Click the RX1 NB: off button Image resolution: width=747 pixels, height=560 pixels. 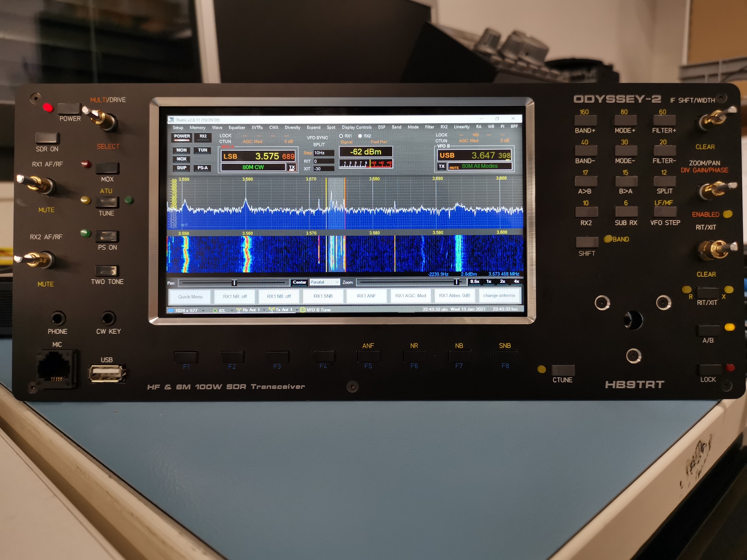(279, 296)
